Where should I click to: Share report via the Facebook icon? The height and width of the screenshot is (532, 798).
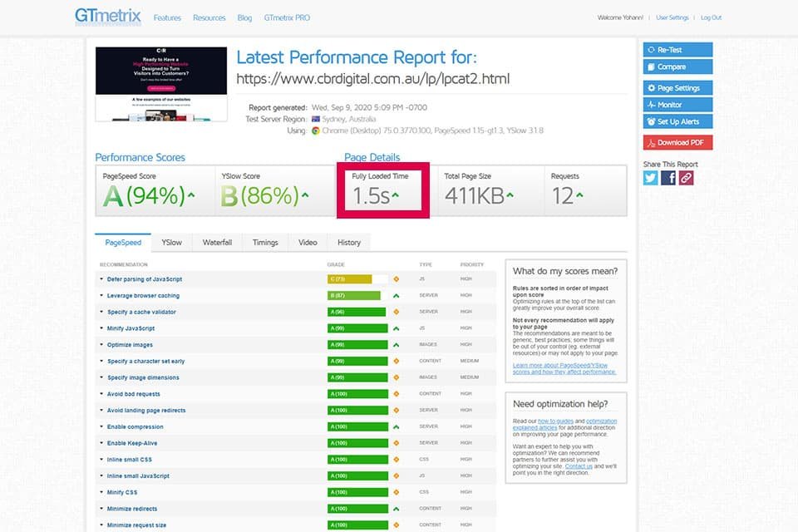pyautogui.click(x=668, y=178)
